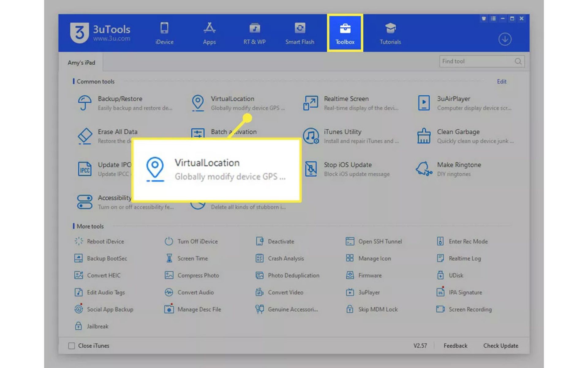Click the 3uTools logo
The height and width of the screenshot is (368, 588).
pyautogui.click(x=100, y=33)
